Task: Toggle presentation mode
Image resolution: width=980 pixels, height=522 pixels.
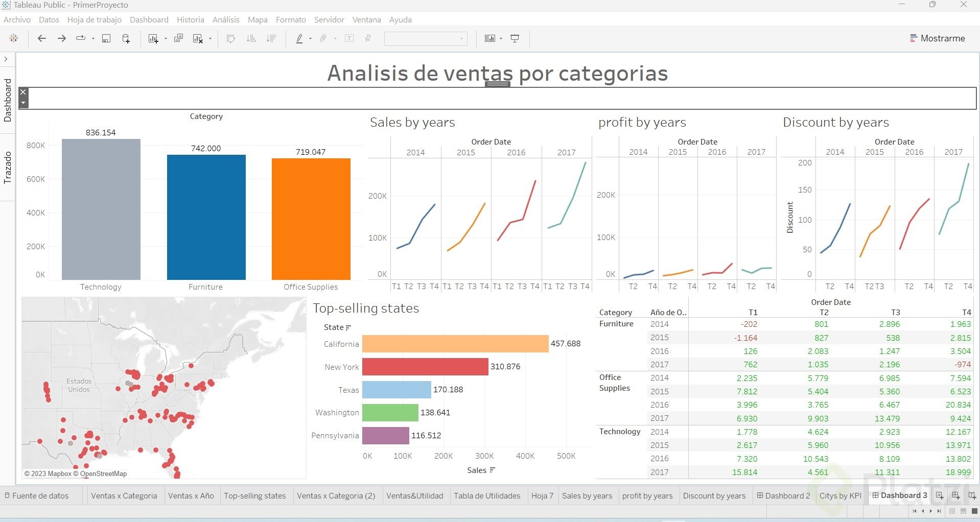Action: 515,38
